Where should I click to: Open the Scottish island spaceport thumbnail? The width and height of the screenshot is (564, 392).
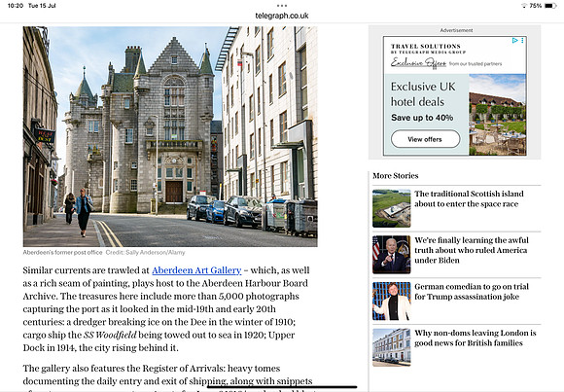tap(391, 208)
